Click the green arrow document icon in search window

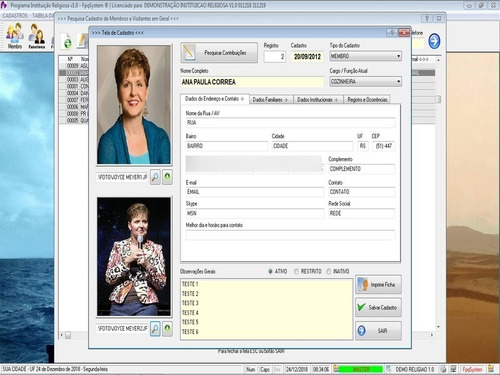point(67,41)
